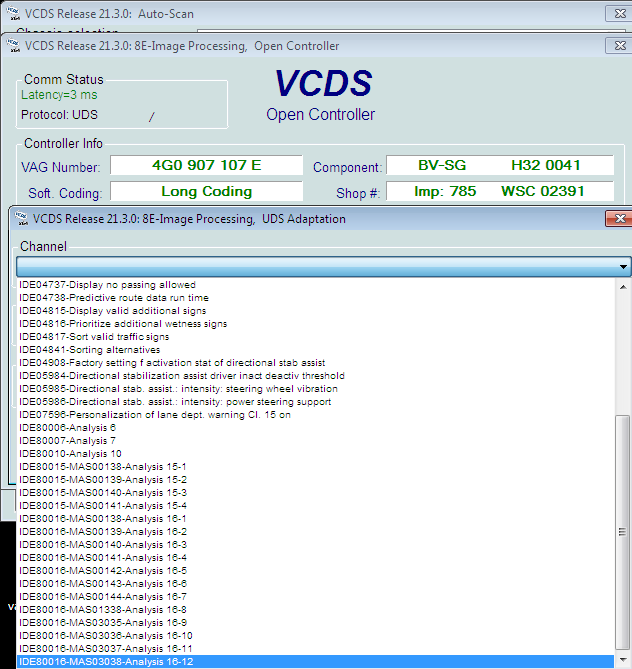Select IDE80016-MAS00141-Analysis 16-4
Viewport: 632px width, 669px height.
[x=315, y=558]
